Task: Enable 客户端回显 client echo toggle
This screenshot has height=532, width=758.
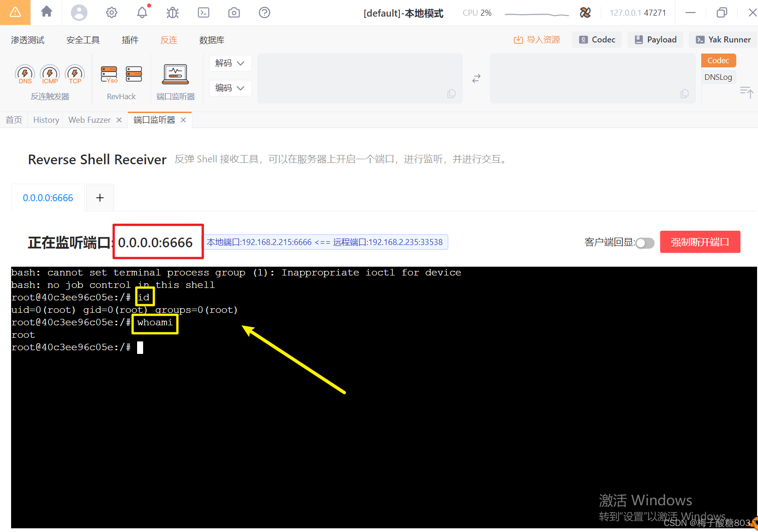Action: point(645,242)
